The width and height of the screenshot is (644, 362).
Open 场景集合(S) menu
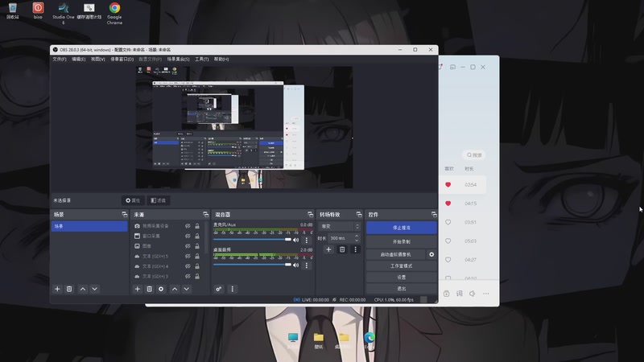click(x=178, y=59)
